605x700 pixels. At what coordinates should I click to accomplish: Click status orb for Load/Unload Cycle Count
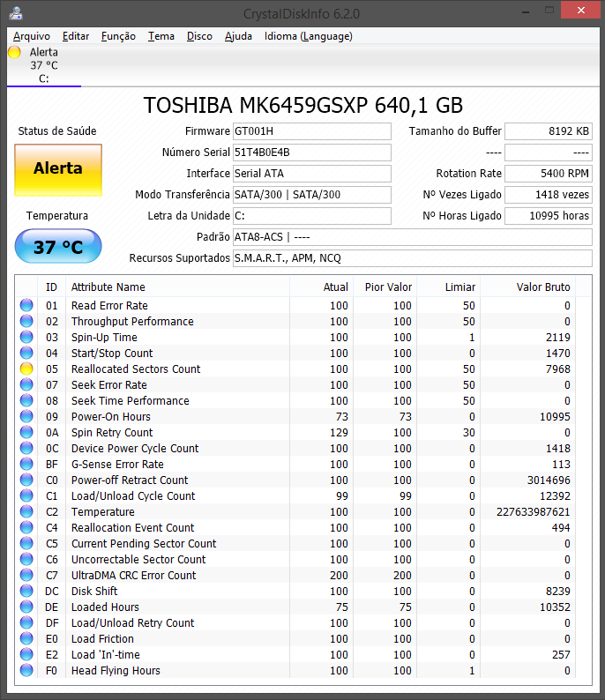tap(26, 496)
